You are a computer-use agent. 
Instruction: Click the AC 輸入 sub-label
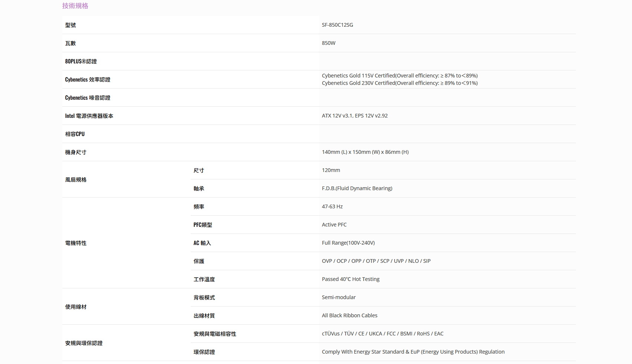tap(202, 243)
